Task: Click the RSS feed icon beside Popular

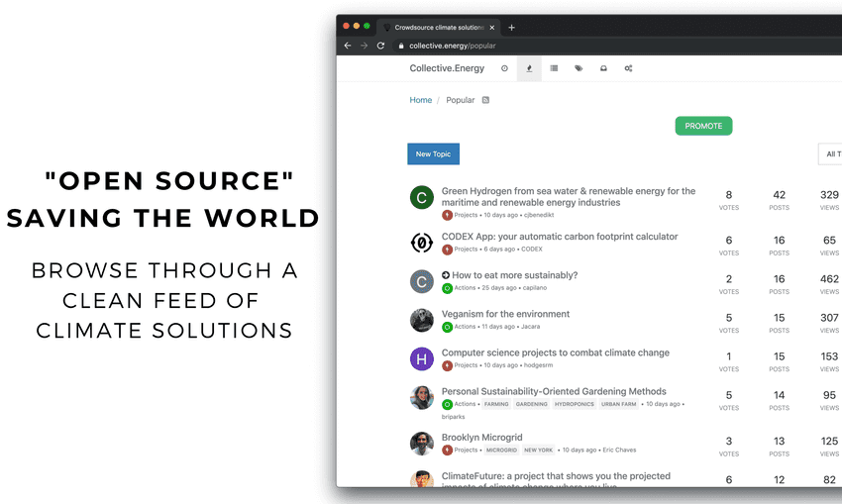Action: [485, 100]
